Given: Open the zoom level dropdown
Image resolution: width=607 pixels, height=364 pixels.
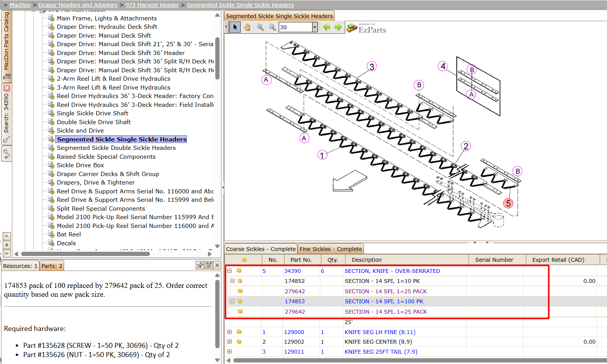Looking at the screenshot, I should pyautogui.click(x=315, y=27).
